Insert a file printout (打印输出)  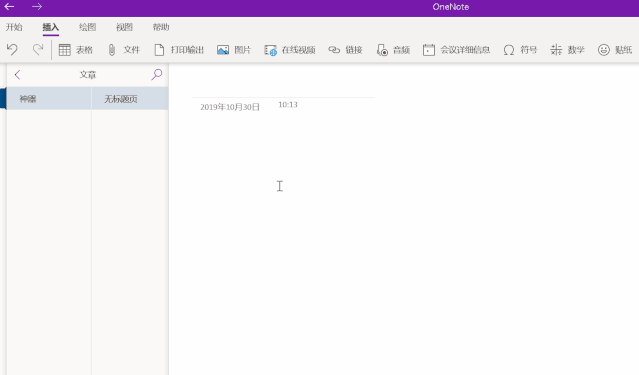coord(179,50)
